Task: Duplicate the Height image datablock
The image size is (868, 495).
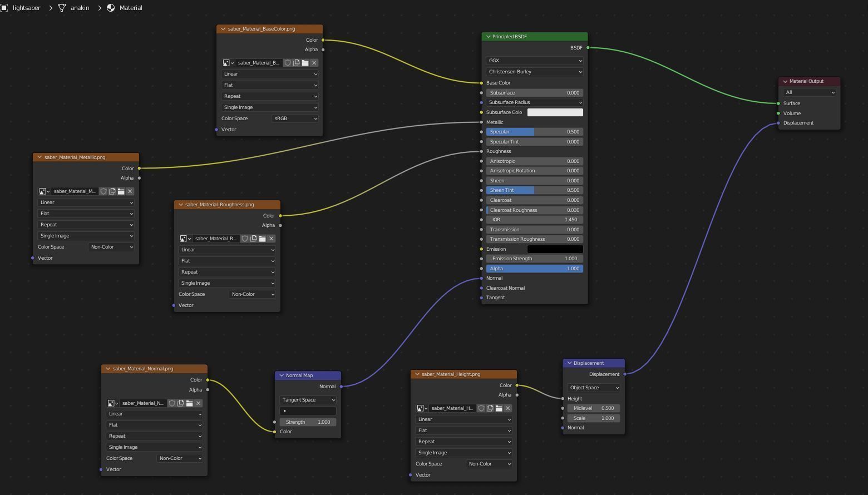Action: coord(490,408)
